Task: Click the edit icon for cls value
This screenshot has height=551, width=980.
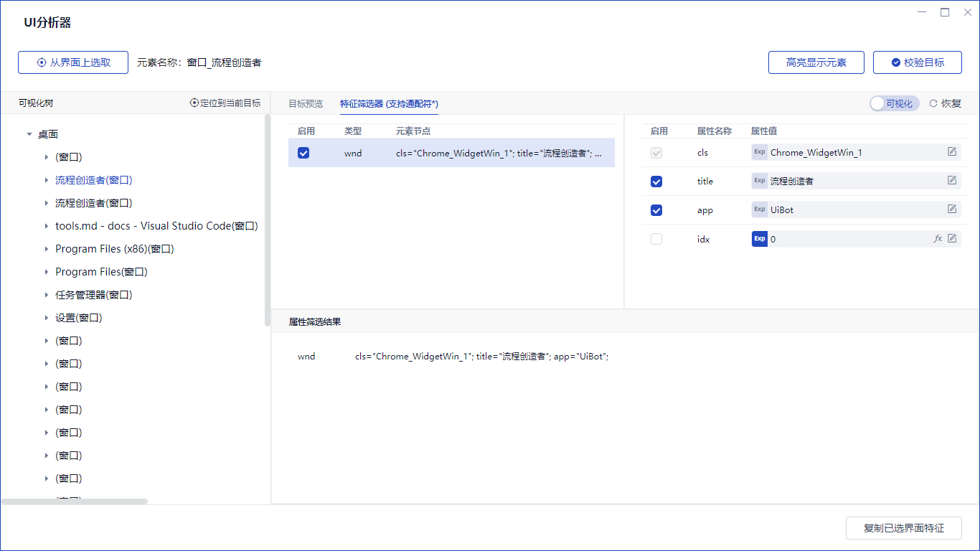Action: click(x=952, y=152)
